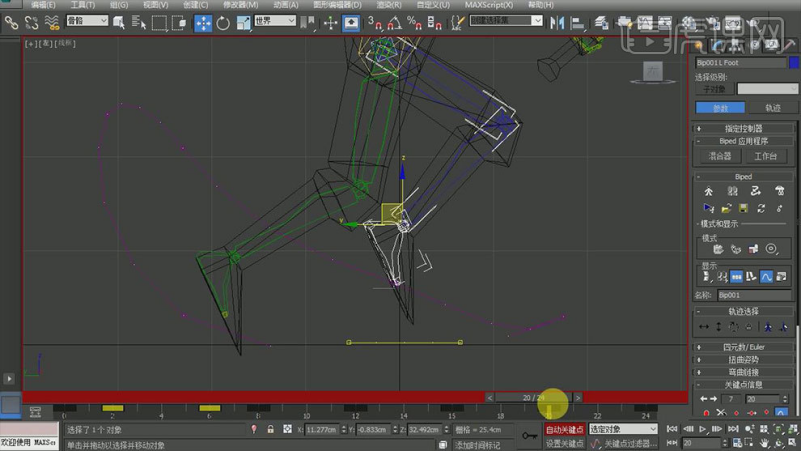
Task: Collapse the Biped 应用程序 rollout
Action: coord(743,141)
